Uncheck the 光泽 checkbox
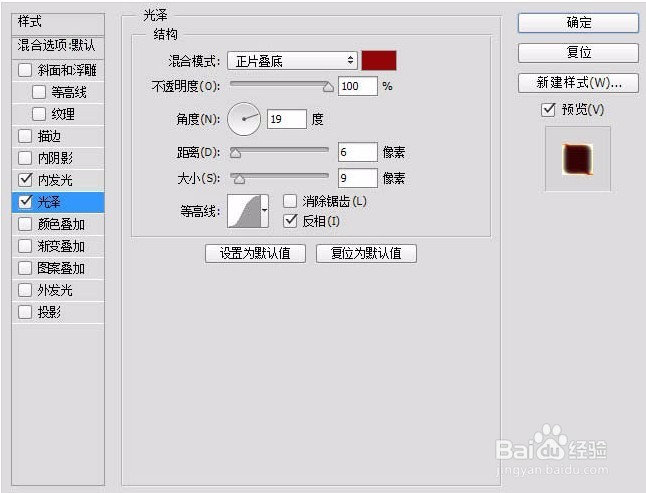 pos(25,202)
